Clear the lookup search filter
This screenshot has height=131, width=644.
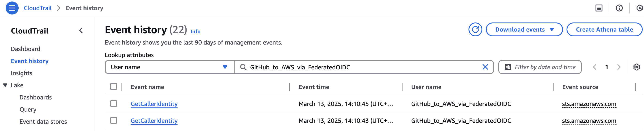485,67
